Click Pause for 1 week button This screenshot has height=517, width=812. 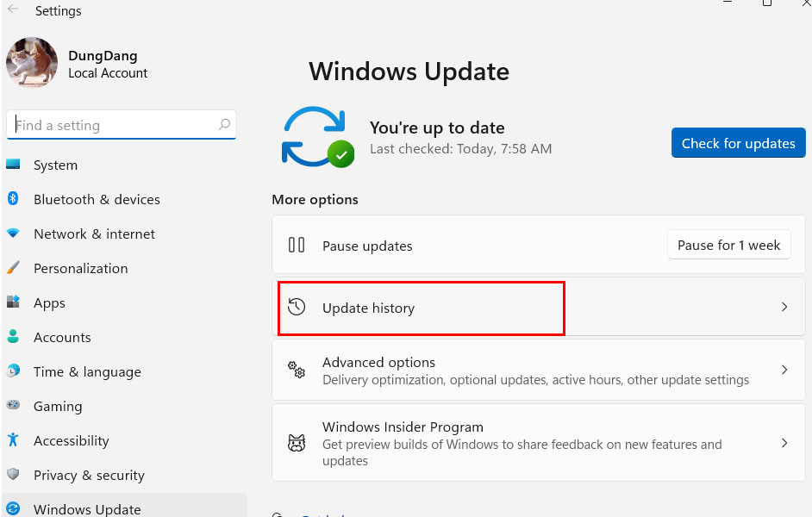(x=728, y=245)
